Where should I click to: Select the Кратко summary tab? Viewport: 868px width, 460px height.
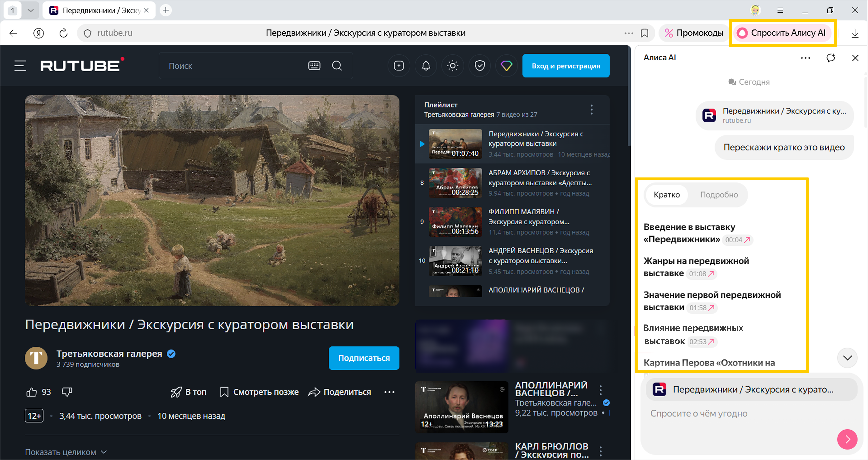click(x=666, y=195)
